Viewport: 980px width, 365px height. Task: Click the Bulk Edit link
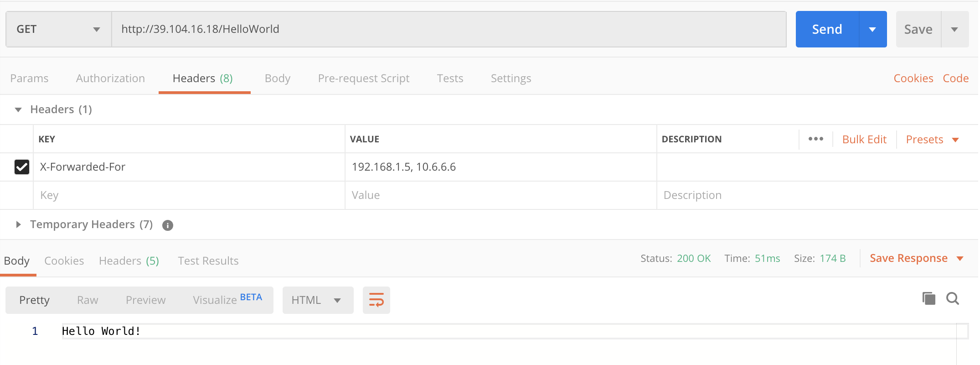(x=864, y=140)
